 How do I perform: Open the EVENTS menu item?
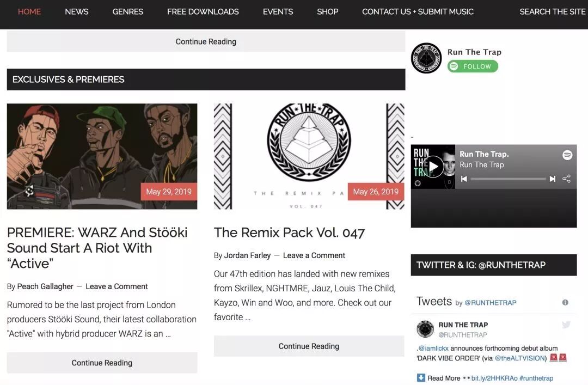[x=278, y=11]
